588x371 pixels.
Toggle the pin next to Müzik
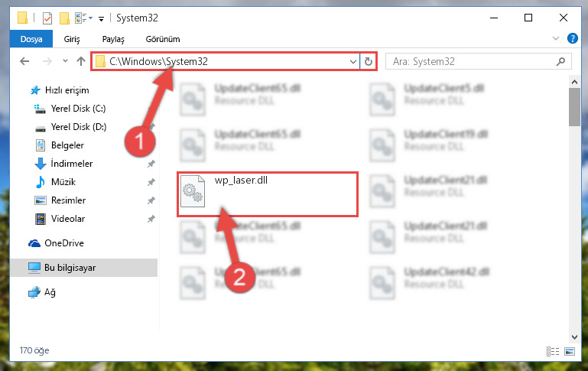pyautogui.click(x=151, y=182)
